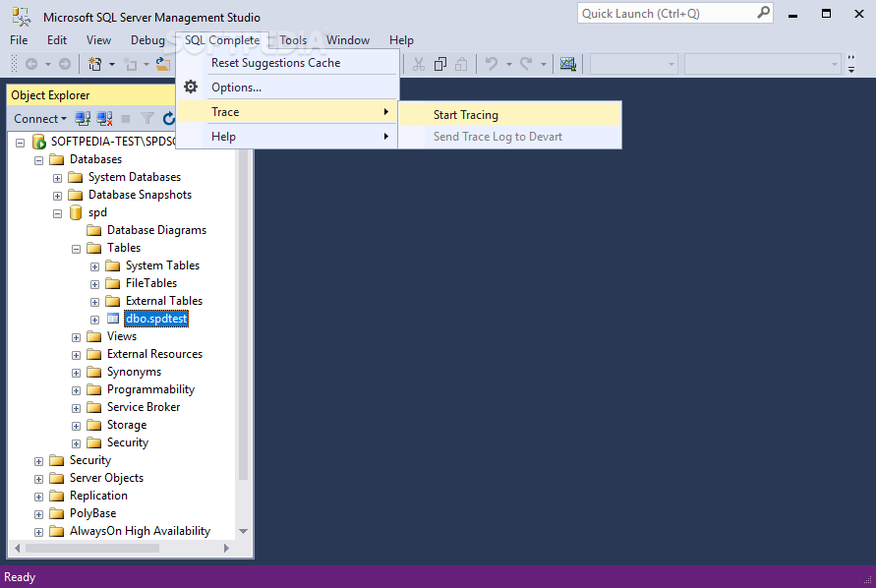
Task: Click the Connect Object Explorer icon
Action: click(x=83, y=119)
